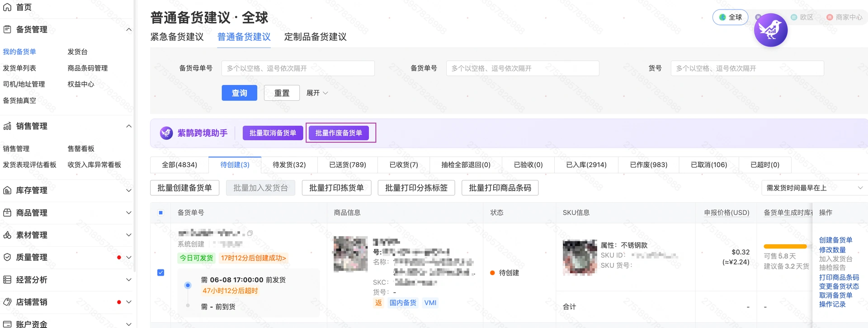Viewport: 868px width, 328px height.
Task: Switch to 紧急备货建议 tab
Action: 177,37
